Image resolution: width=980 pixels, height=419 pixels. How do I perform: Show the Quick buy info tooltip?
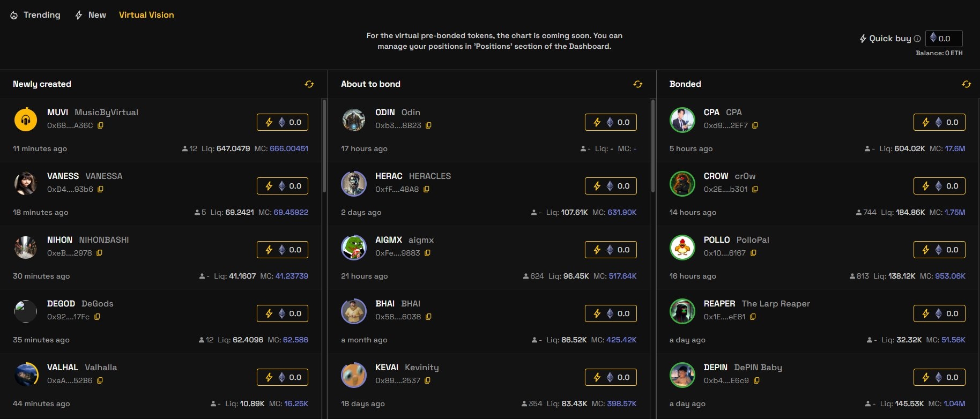[x=917, y=39]
